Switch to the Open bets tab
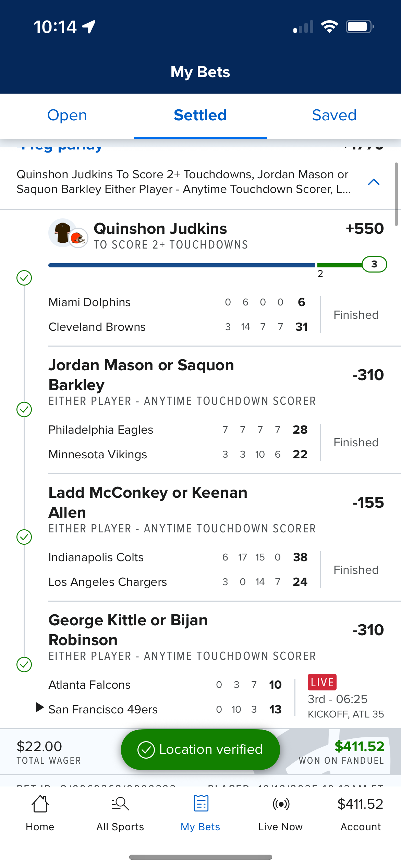401x868 pixels. coord(67,115)
